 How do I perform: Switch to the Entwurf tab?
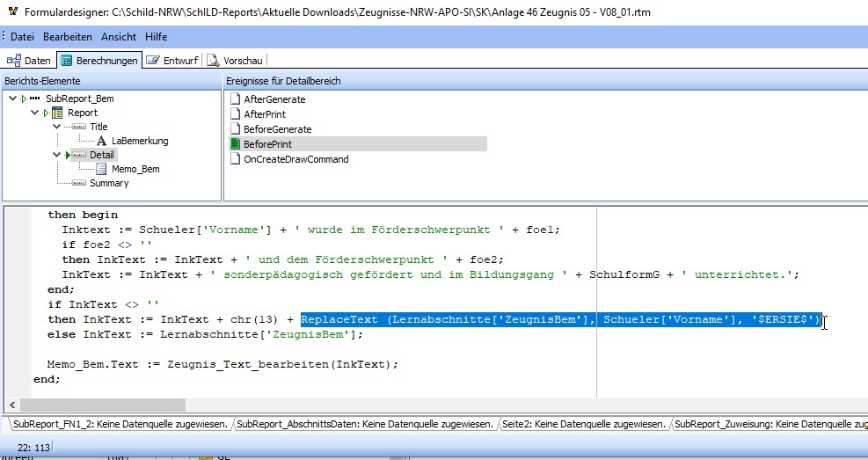(x=172, y=61)
